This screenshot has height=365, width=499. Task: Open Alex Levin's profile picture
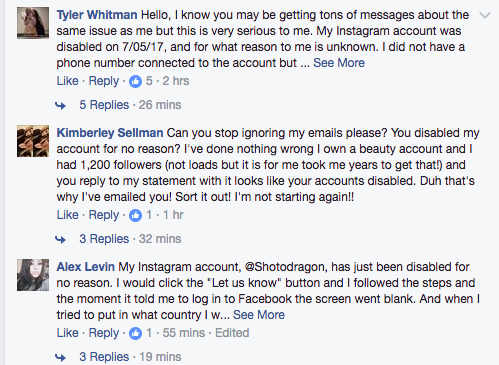pyautogui.click(x=33, y=275)
